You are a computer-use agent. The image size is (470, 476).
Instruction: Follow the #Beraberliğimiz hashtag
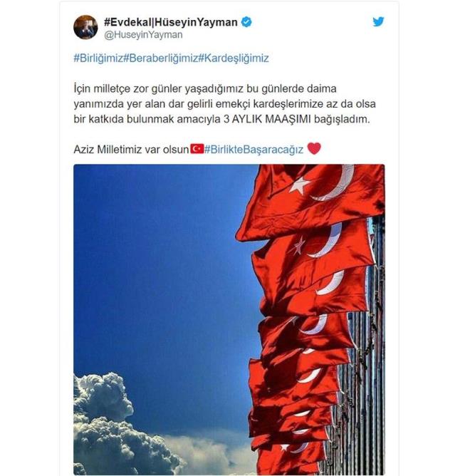[161, 58]
